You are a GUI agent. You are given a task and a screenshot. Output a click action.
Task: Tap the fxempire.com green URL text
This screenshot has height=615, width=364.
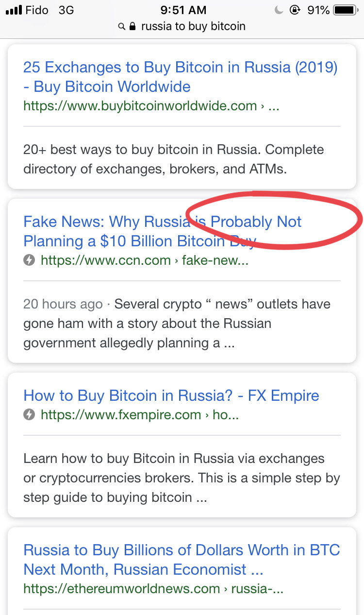pyautogui.click(x=140, y=415)
